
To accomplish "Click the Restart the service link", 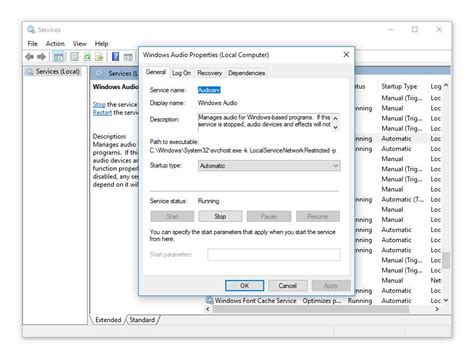I will click(x=102, y=113).
